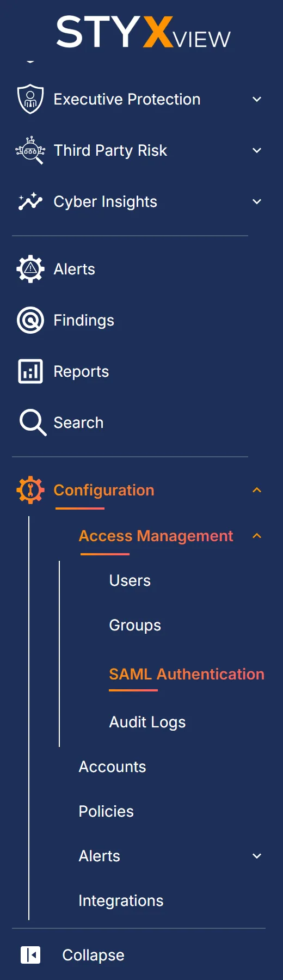
Task: Open the Third Party Risk menu
Action: point(110,150)
